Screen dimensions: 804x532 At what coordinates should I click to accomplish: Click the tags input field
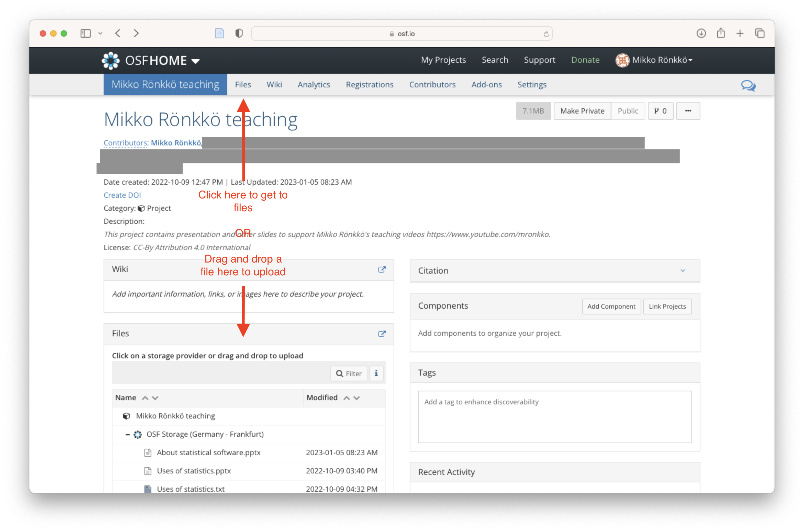tap(555, 417)
